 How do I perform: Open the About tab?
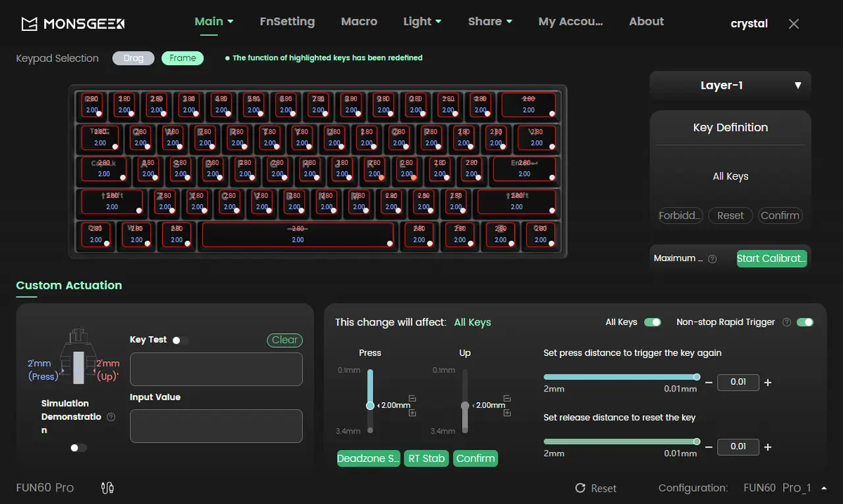click(646, 22)
